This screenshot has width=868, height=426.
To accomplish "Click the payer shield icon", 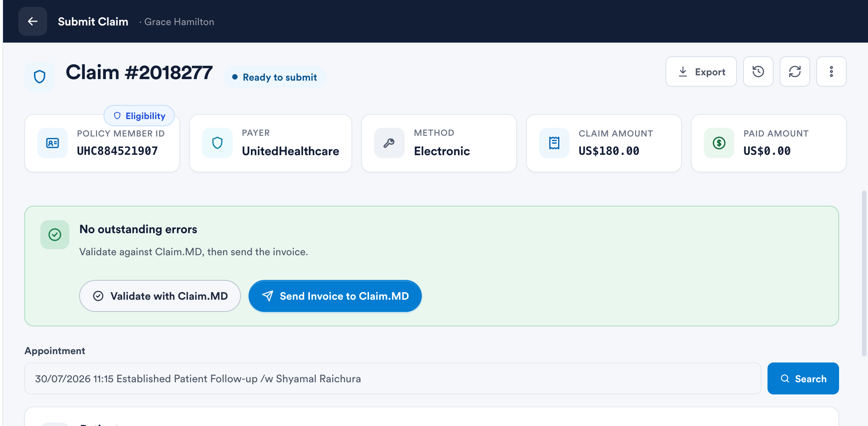I will click(217, 143).
